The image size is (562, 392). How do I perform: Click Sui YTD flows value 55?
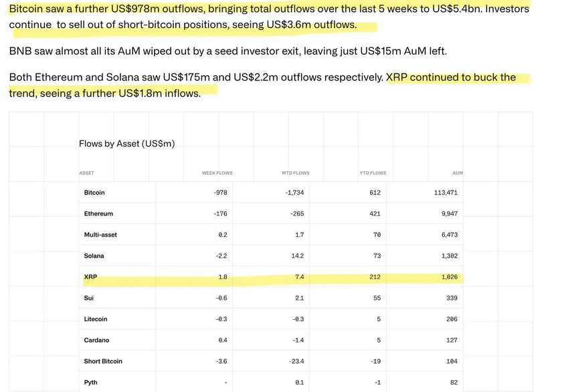point(377,298)
